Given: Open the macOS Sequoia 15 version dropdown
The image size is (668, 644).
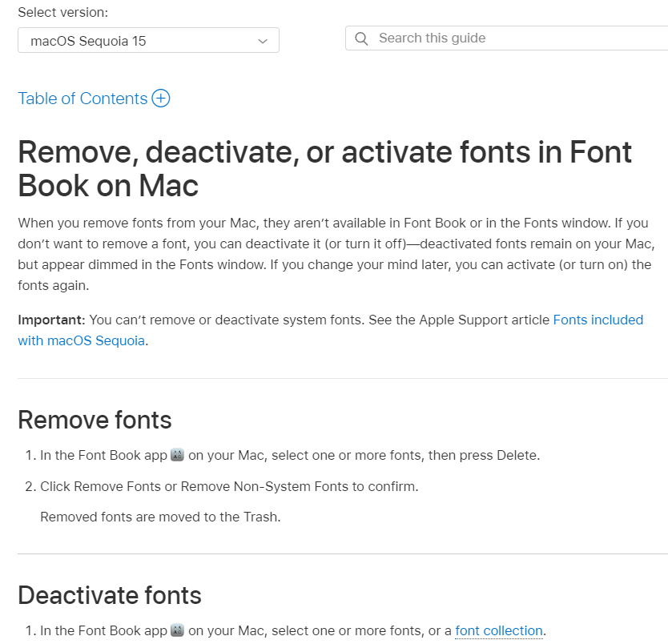Looking at the screenshot, I should point(148,41).
